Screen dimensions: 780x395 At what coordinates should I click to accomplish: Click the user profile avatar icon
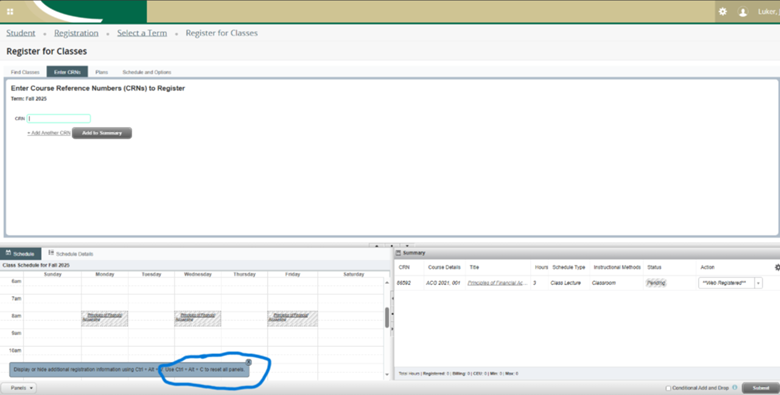coord(743,12)
